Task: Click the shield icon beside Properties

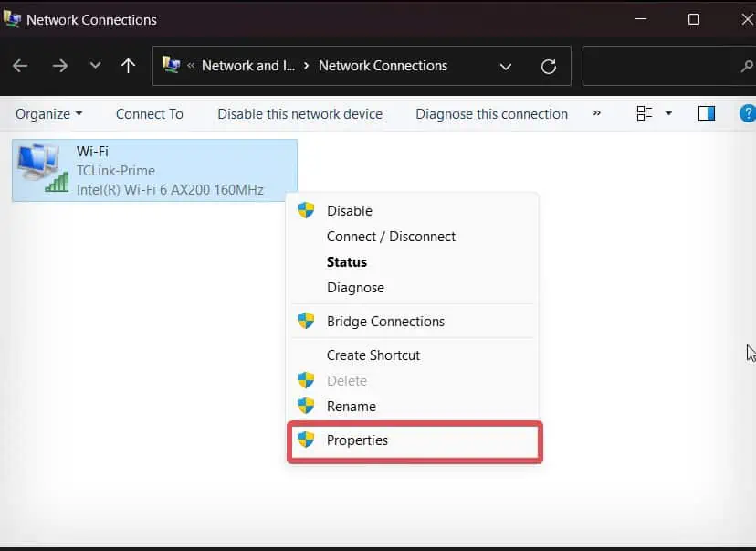Action: 306,440
